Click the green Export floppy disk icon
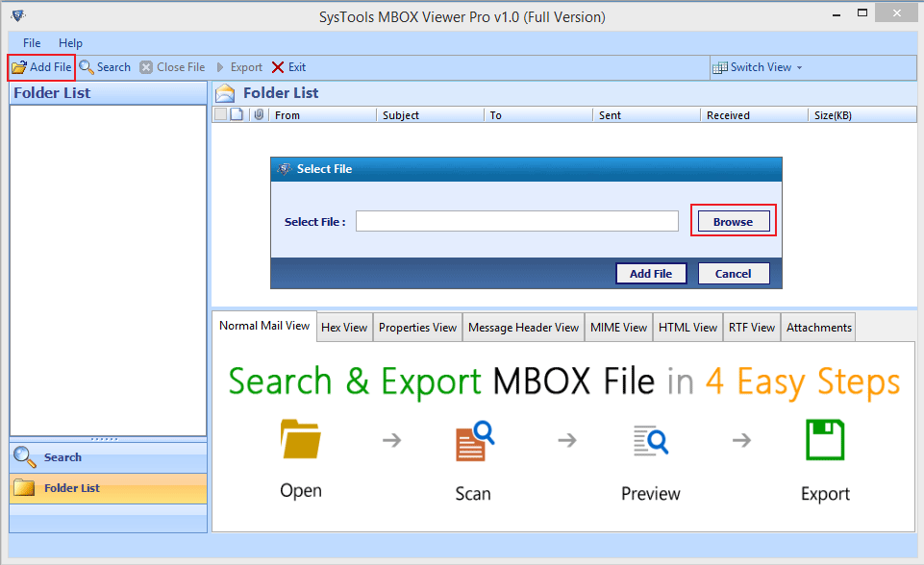 click(825, 439)
